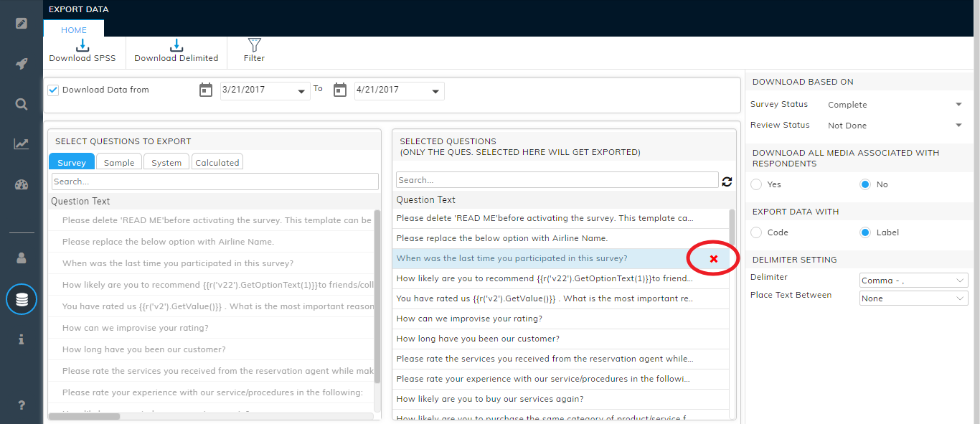
Task: Select selected-list 'How long have you been' row
Action: [x=561, y=339]
